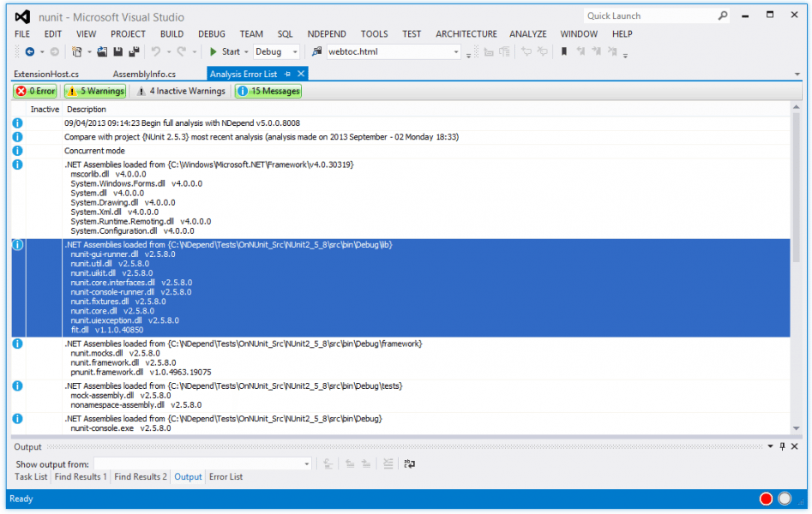Toggle the 5 Warnings filter button
Viewport: 812px width, 514px height.
95,91
